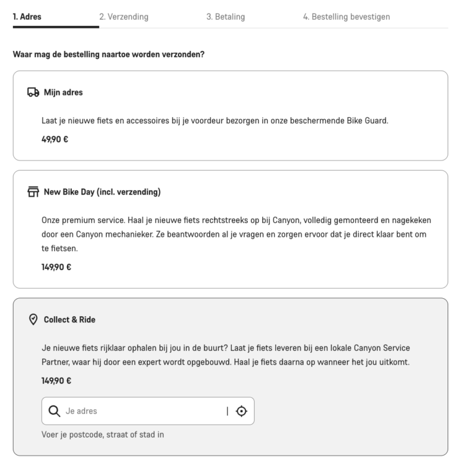
Task: Click the 149,90 € price under Collect & Ride
Action: 56,382
